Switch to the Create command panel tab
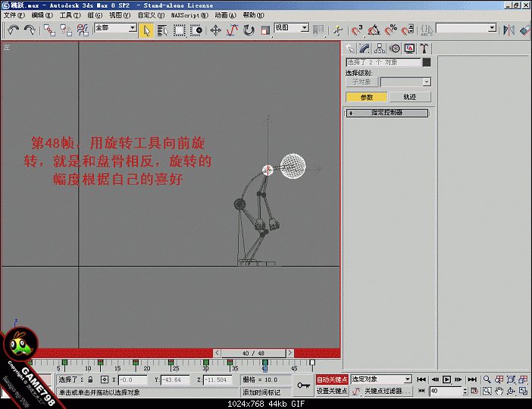Image resolution: width=532 pixels, height=409 pixels. 350,48
